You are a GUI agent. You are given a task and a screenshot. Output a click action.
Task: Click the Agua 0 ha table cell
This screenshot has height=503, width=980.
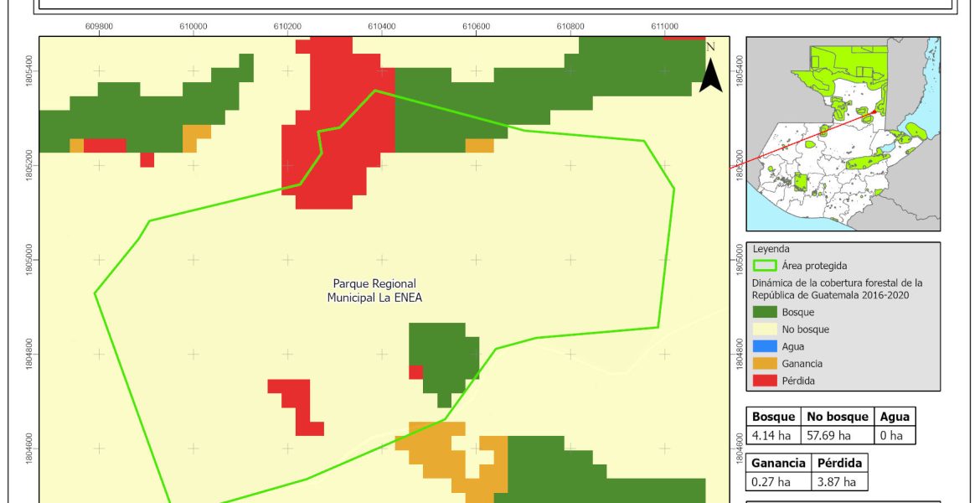[x=893, y=435]
